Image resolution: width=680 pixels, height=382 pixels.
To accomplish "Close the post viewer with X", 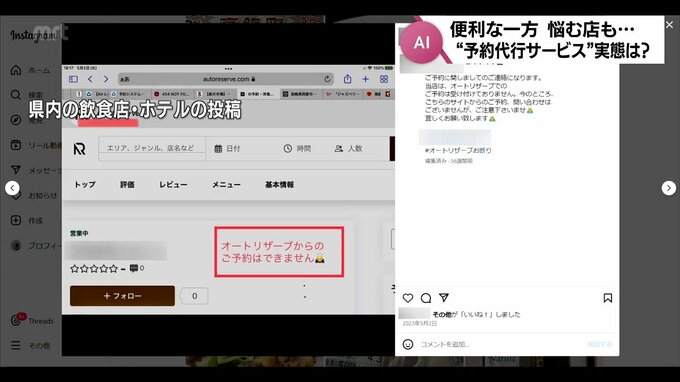I will [x=670, y=25].
